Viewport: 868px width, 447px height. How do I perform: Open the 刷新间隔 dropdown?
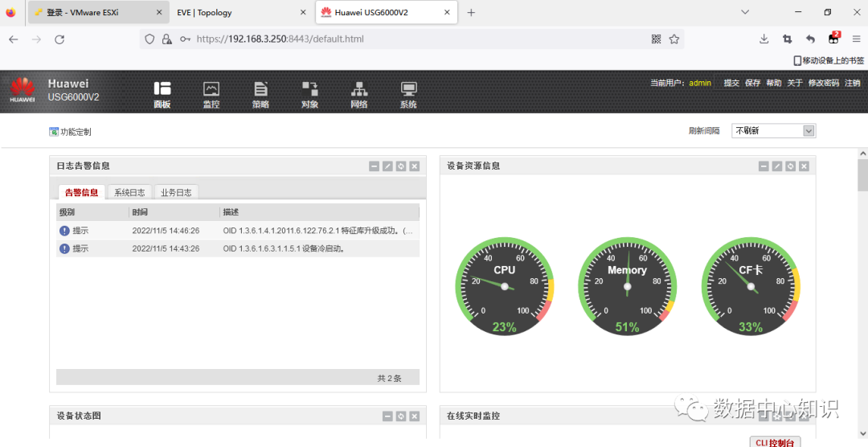click(x=773, y=131)
